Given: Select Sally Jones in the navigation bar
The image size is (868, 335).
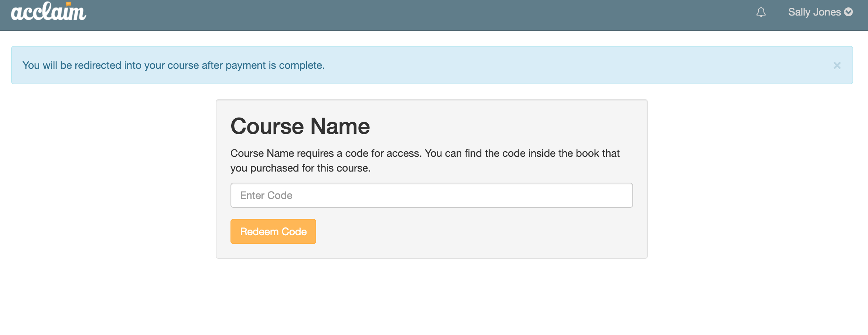Looking at the screenshot, I should 815,12.
